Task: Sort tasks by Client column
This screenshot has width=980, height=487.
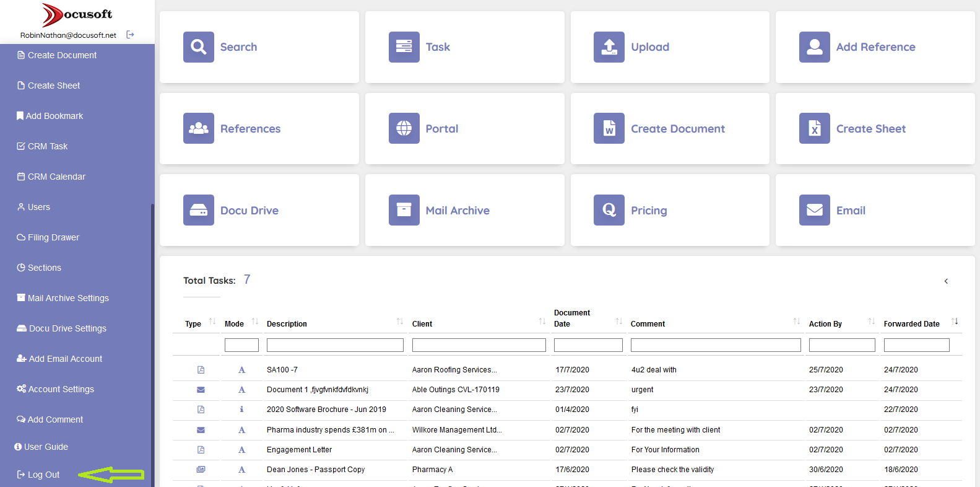Action: point(542,321)
